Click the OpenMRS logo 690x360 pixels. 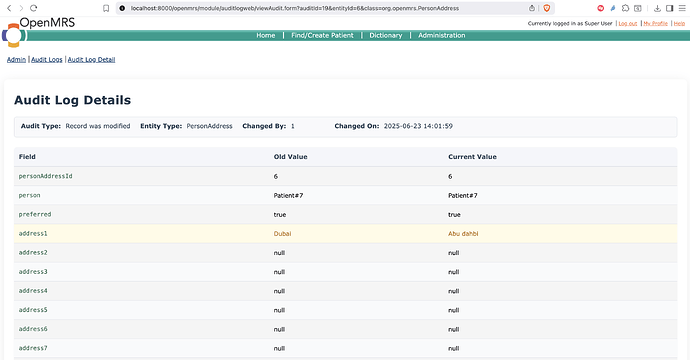pos(38,32)
